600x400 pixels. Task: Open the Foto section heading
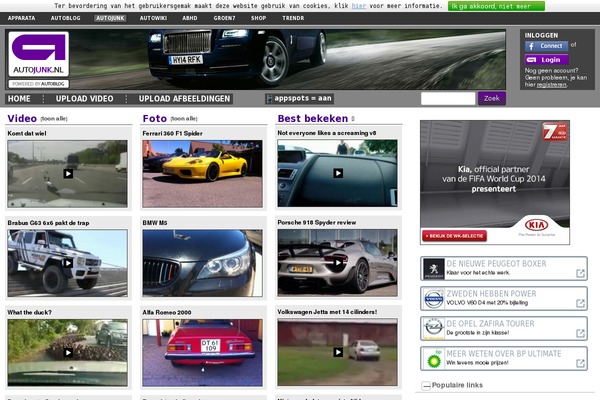(x=155, y=118)
